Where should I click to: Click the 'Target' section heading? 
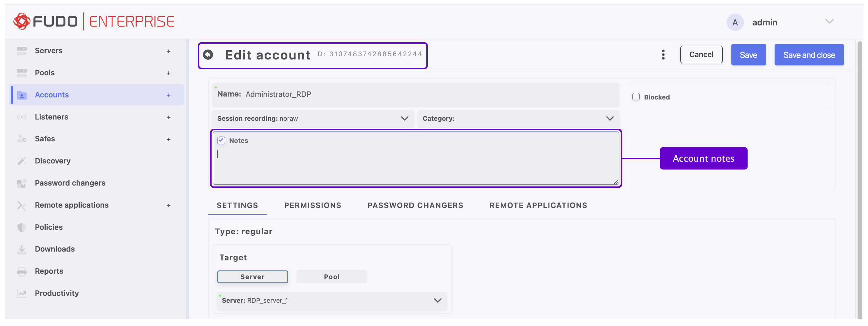pos(233,258)
